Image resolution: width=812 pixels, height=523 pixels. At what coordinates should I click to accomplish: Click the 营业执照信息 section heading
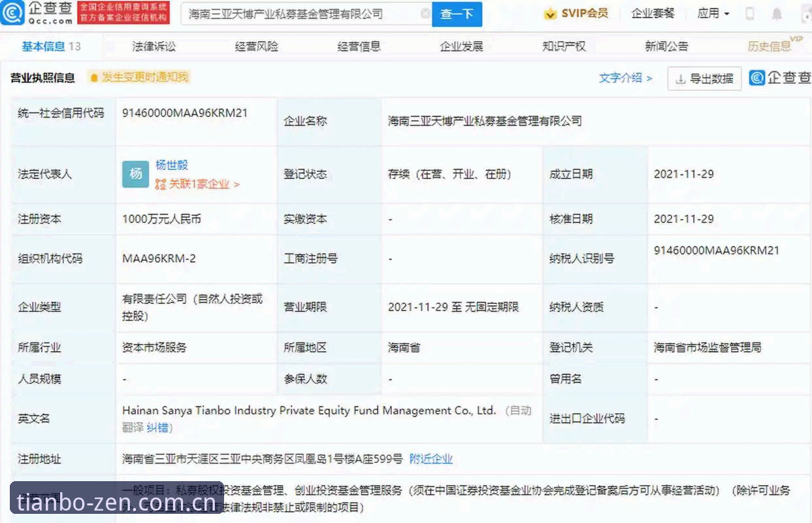coord(42,78)
